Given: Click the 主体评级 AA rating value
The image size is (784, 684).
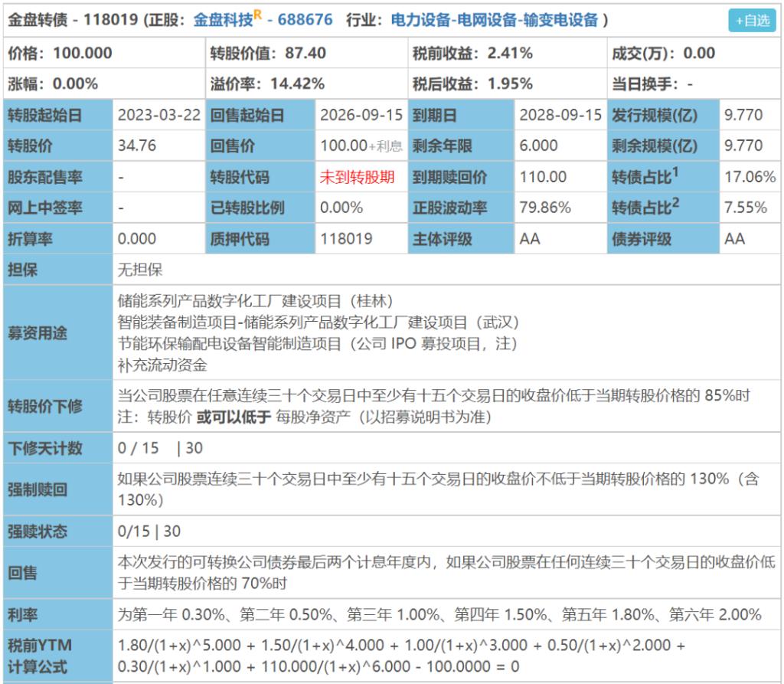Looking at the screenshot, I should pos(530,239).
